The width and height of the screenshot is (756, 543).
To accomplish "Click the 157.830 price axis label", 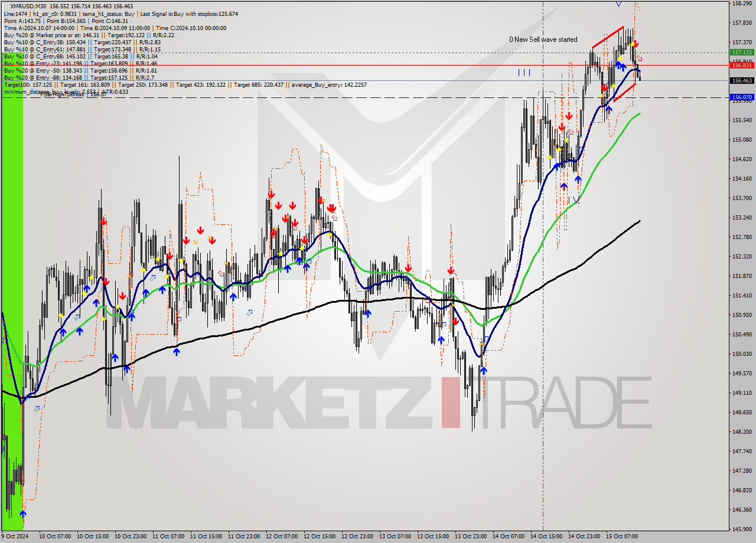I will click(x=741, y=23).
